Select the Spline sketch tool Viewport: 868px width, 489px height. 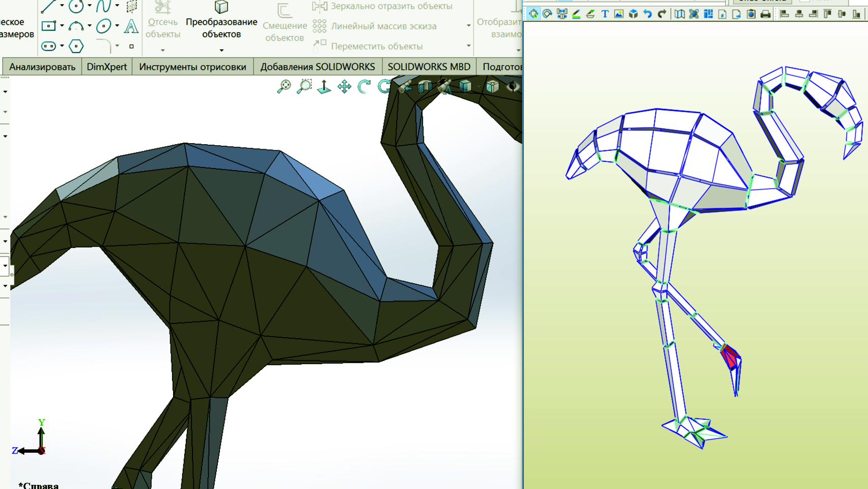[x=104, y=7]
